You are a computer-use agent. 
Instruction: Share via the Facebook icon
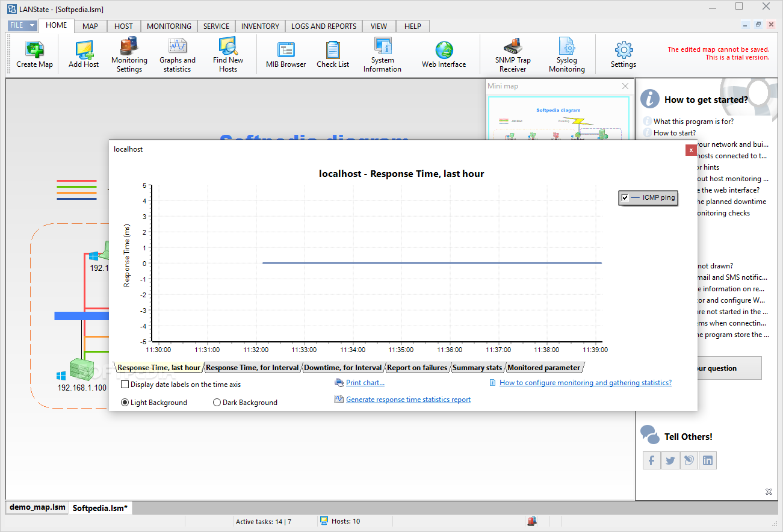pos(651,460)
